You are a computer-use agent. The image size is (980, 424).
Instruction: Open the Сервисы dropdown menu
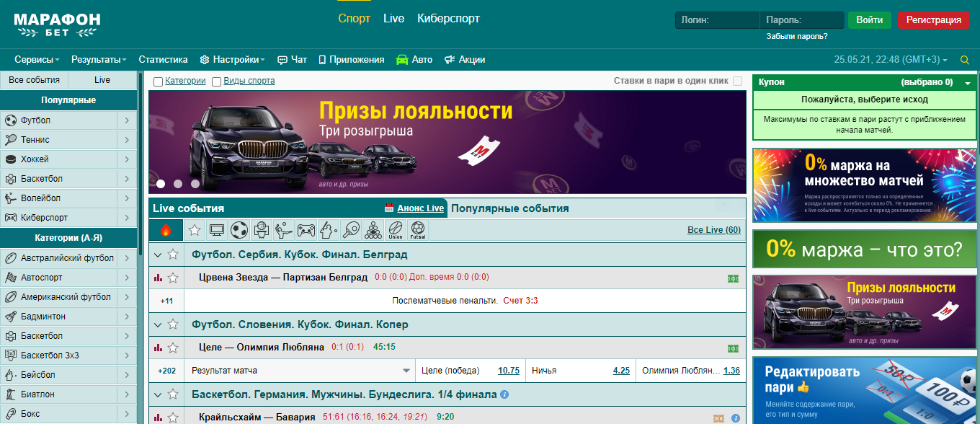37,60
